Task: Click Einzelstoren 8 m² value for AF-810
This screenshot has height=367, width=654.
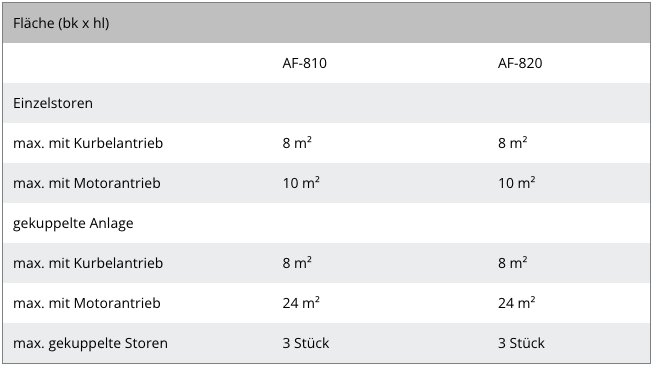Action: (297, 143)
